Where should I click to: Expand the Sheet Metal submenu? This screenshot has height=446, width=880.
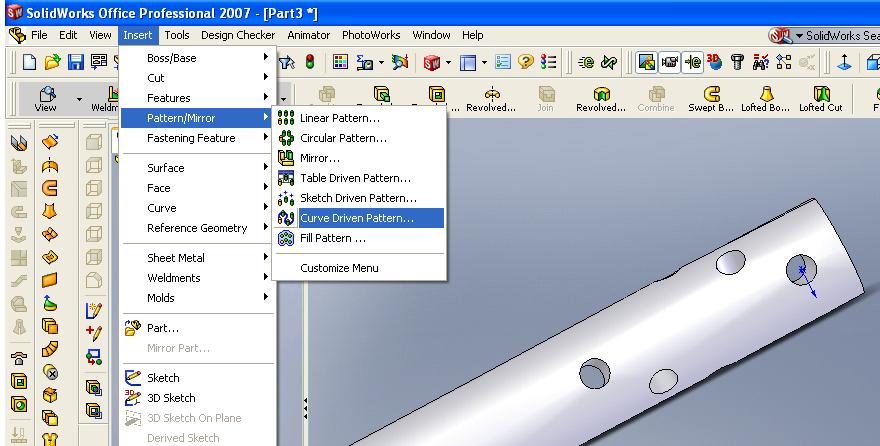tap(196, 258)
